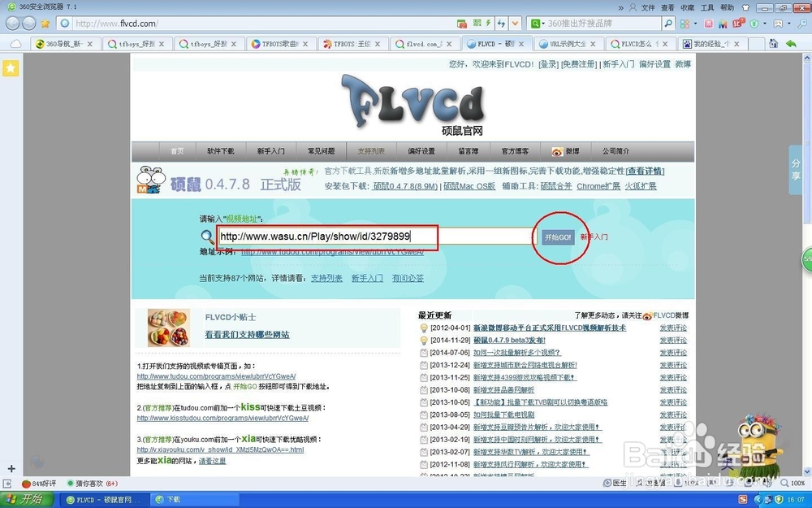Click 看看我们支持哪些网站 link
The width and height of the screenshot is (812, 508).
(x=247, y=335)
